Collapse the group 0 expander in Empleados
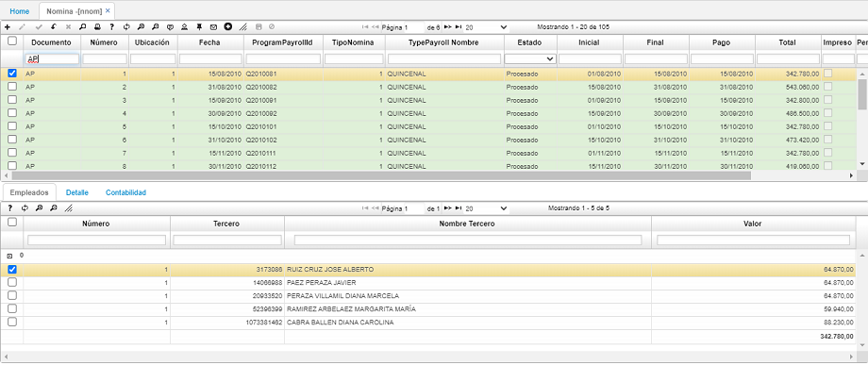 point(8,256)
